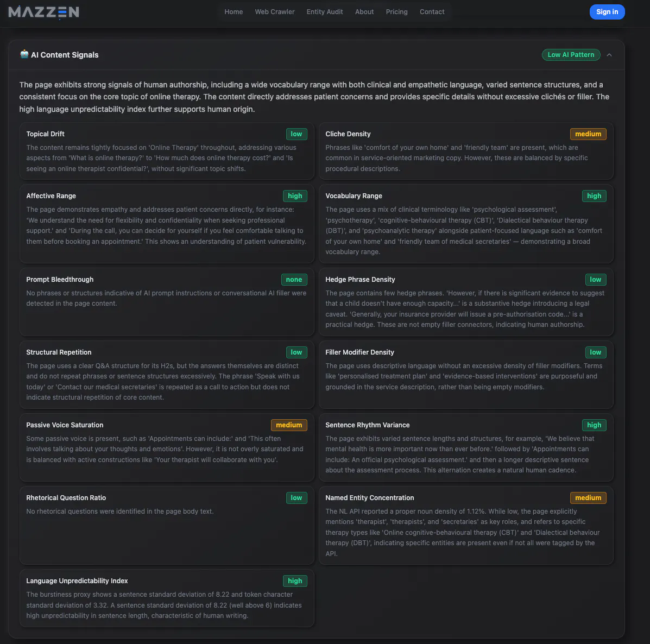Click the AI Content Signals heading
Viewport: 650px width, 644px height.
[x=65, y=55]
